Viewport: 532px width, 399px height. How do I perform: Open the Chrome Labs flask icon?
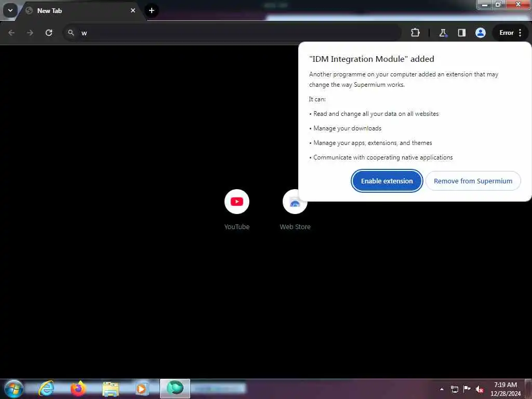tap(443, 33)
